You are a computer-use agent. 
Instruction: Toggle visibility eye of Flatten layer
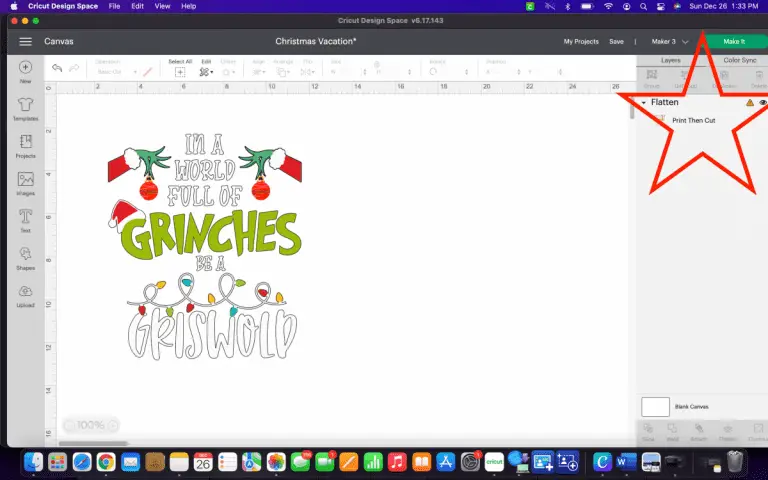[x=762, y=102]
